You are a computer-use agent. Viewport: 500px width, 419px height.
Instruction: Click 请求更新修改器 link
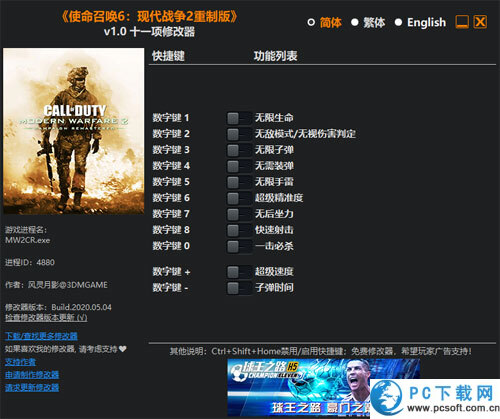click(x=32, y=388)
